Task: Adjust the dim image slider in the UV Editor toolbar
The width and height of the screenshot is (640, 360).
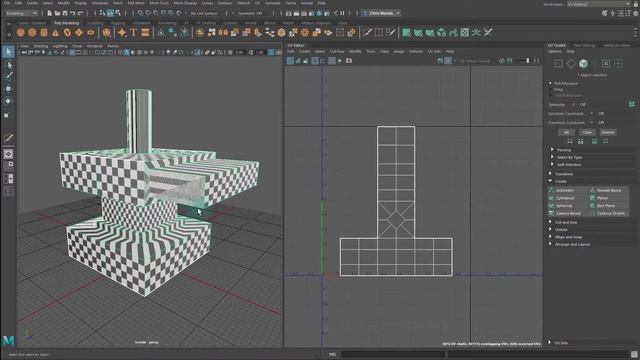Action: (x=522, y=61)
